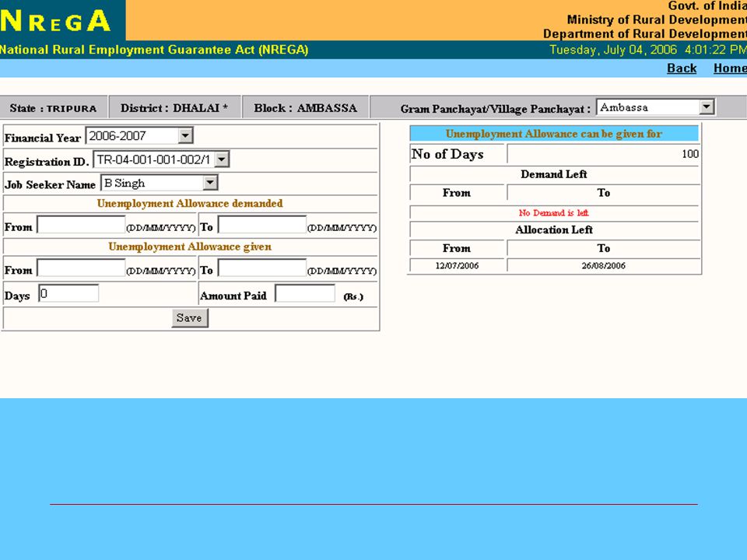Click the 'Allocation Left' heading
The width and height of the screenshot is (747, 560).
pos(553,230)
